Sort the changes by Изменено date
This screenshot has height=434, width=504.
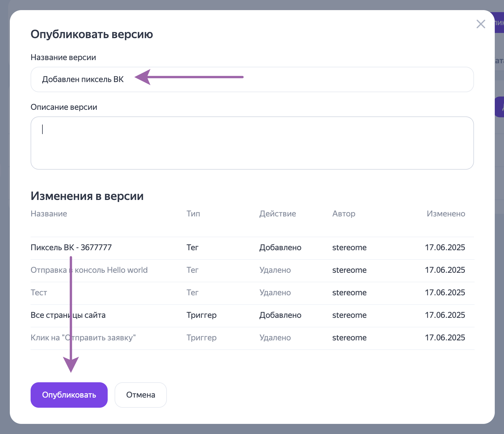446,214
